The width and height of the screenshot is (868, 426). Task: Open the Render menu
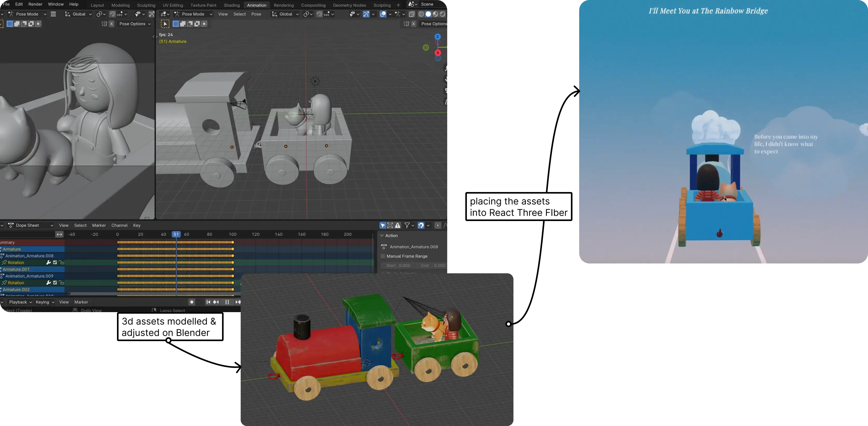click(x=35, y=4)
